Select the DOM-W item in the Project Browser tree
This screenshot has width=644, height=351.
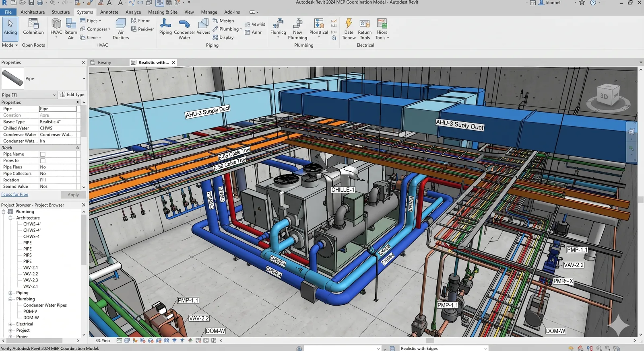(31, 318)
